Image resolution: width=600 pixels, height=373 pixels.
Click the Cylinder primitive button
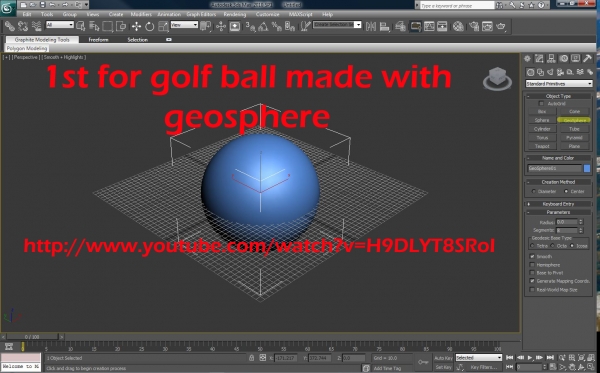tap(542, 129)
